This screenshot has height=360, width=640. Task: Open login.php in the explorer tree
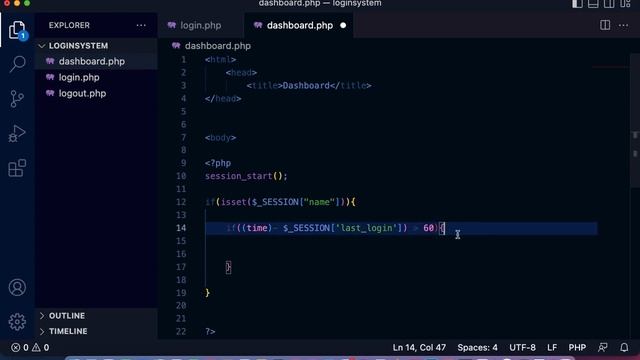pos(79,77)
